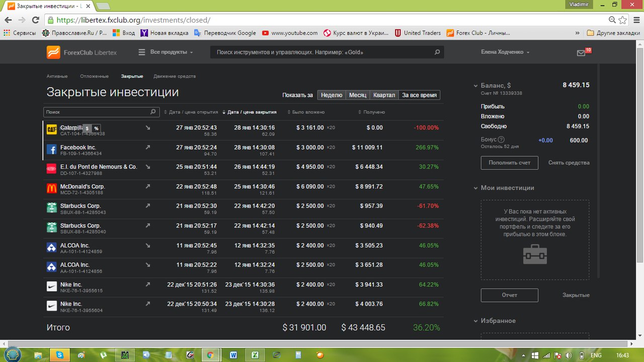
Task: Show investments for Месяц
Action: 358,95
